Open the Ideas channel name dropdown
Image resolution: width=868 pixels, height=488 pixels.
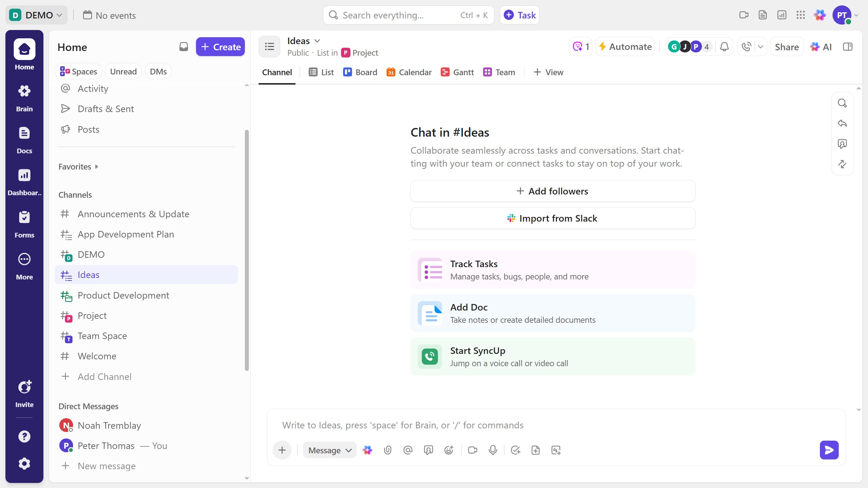point(318,40)
